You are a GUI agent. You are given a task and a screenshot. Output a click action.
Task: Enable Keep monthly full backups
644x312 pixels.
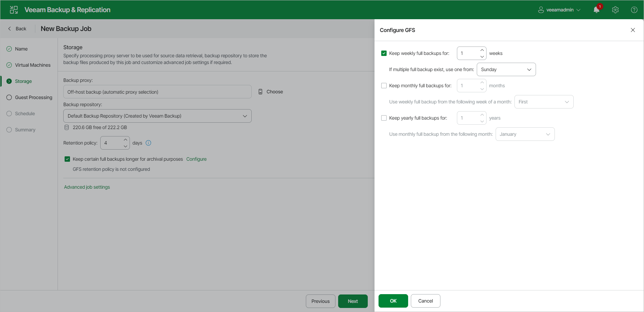click(x=384, y=86)
